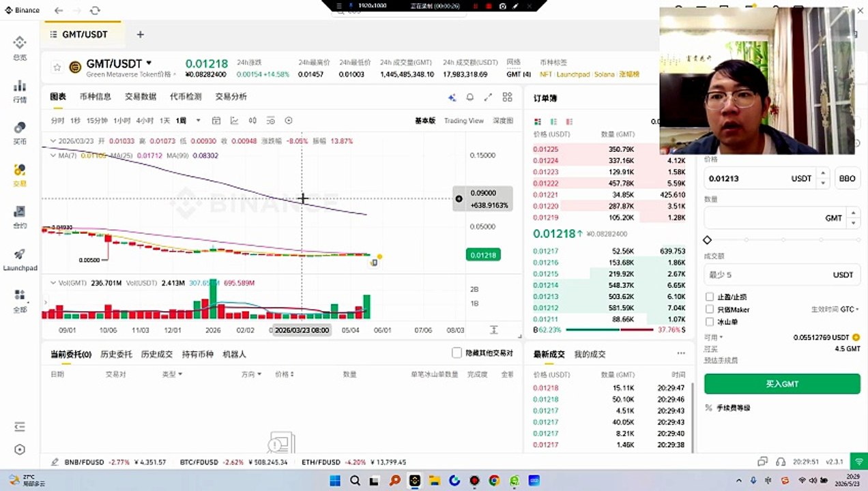Open settings hexagon icon in sidebar

pos(20,449)
